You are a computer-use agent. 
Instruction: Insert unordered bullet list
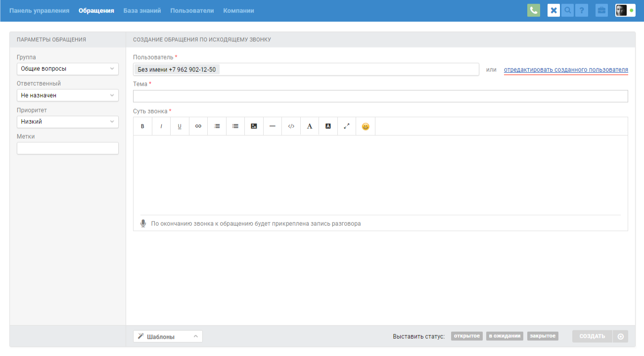[x=235, y=126]
